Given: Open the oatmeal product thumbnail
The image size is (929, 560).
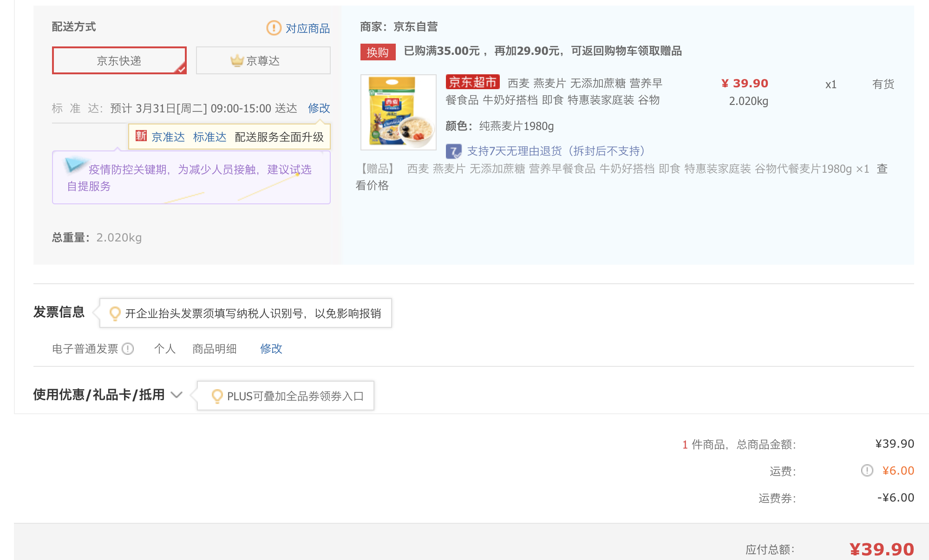Looking at the screenshot, I should click(x=399, y=112).
